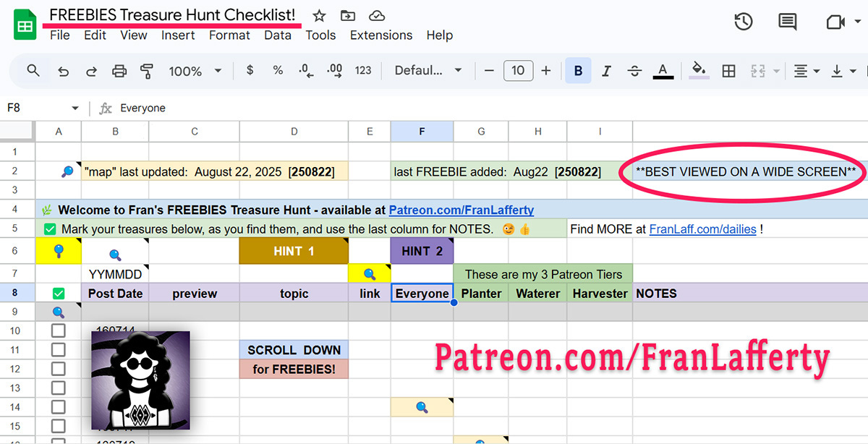Open the Name box dropdown arrow
The height and width of the screenshot is (444, 868).
coord(75,108)
